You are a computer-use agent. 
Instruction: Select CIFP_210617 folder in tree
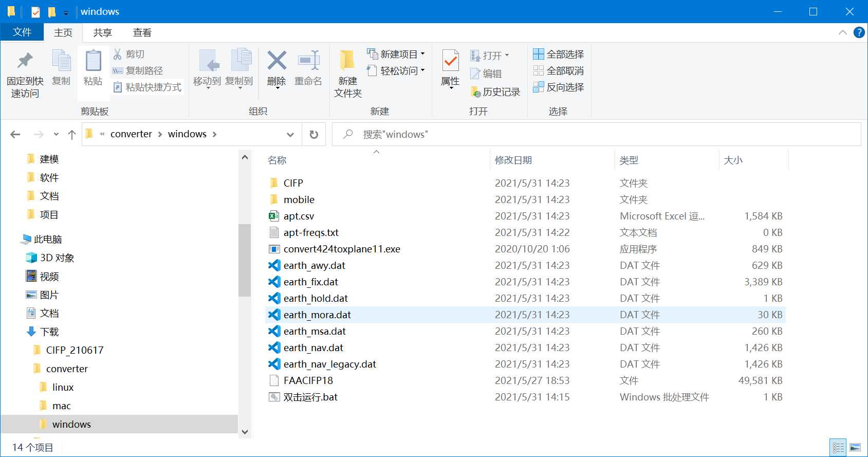tap(75, 350)
